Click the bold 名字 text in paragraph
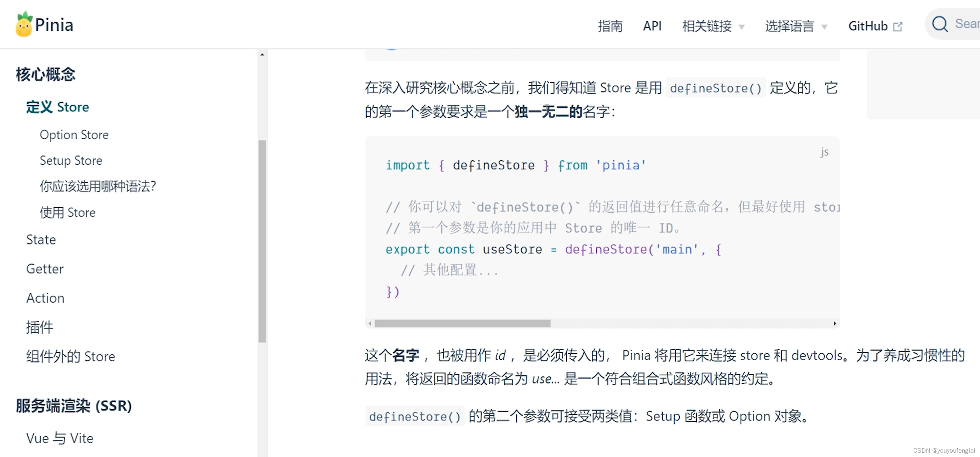 point(406,355)
